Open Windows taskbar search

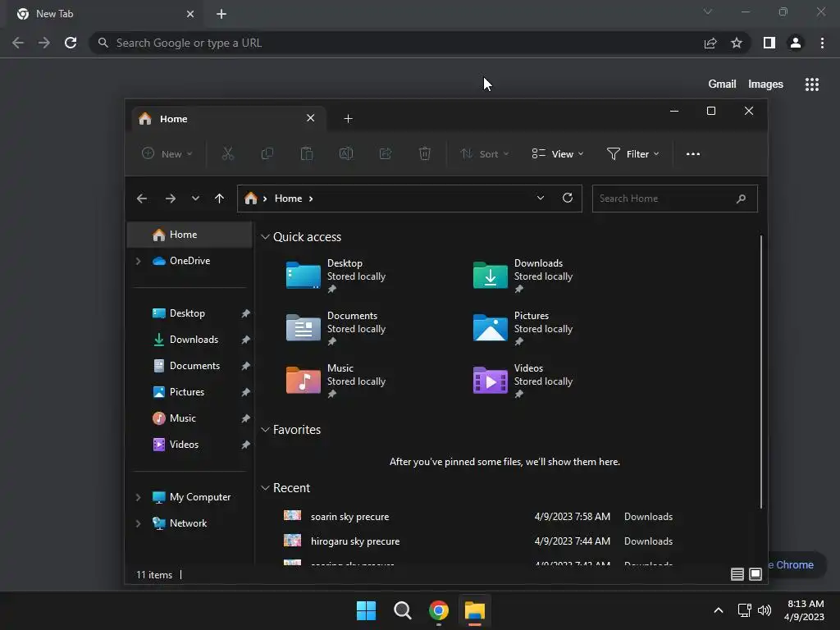pos(402,610)
